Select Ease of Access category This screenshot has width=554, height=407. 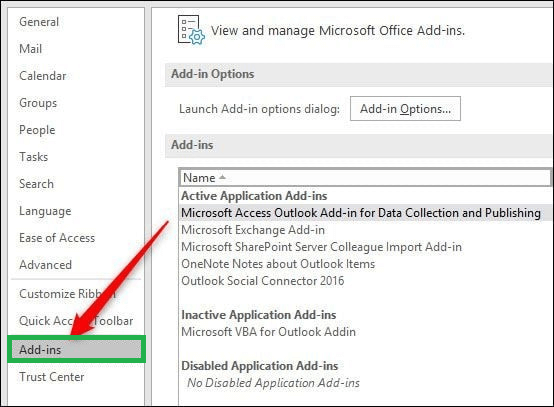click(57, 238)
